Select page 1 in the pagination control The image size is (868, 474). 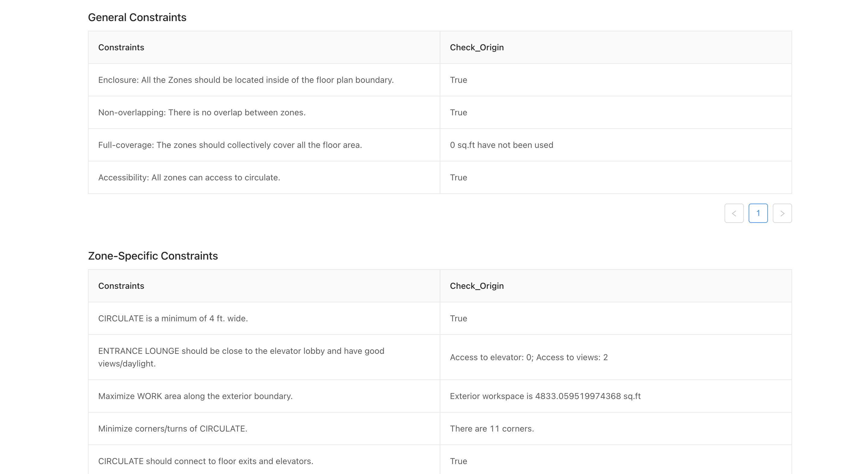(x=758, y=213)
